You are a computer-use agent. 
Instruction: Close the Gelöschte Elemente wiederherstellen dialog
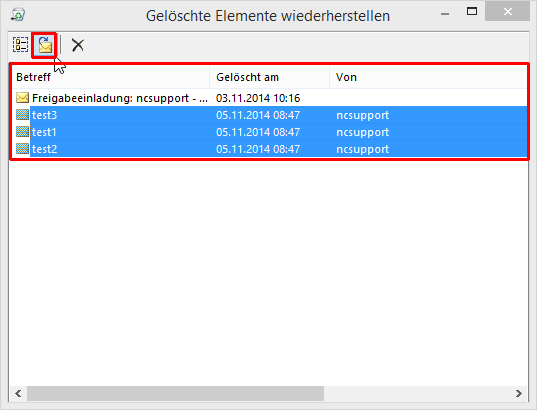click(508, 12)
